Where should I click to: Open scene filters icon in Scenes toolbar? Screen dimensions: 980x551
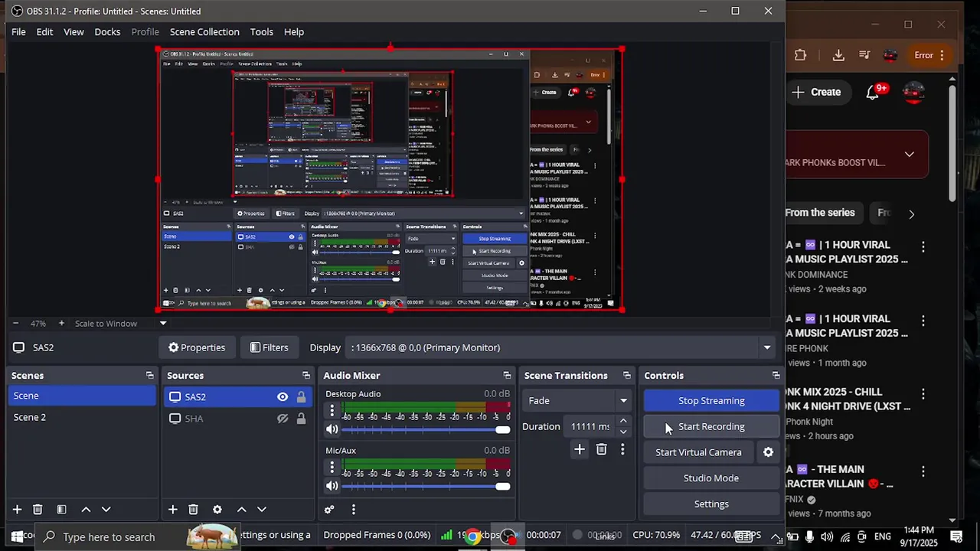point(61,510)
